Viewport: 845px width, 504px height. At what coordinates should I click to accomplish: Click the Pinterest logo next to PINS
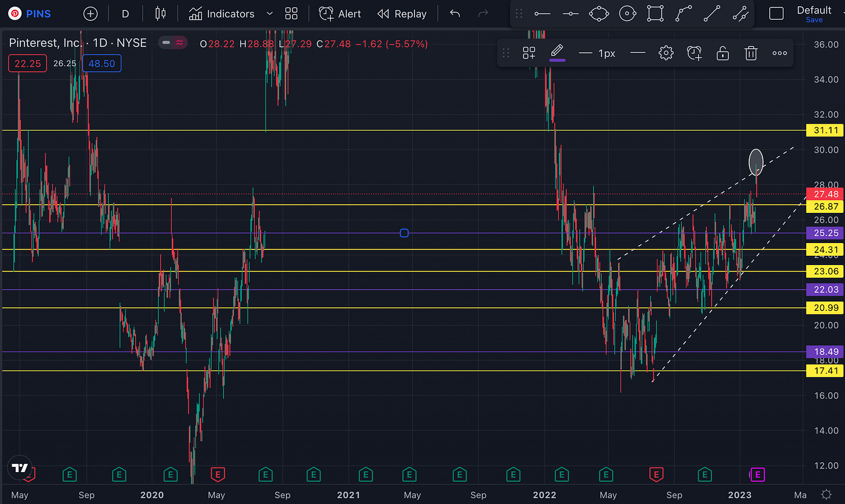coord(15,13)
